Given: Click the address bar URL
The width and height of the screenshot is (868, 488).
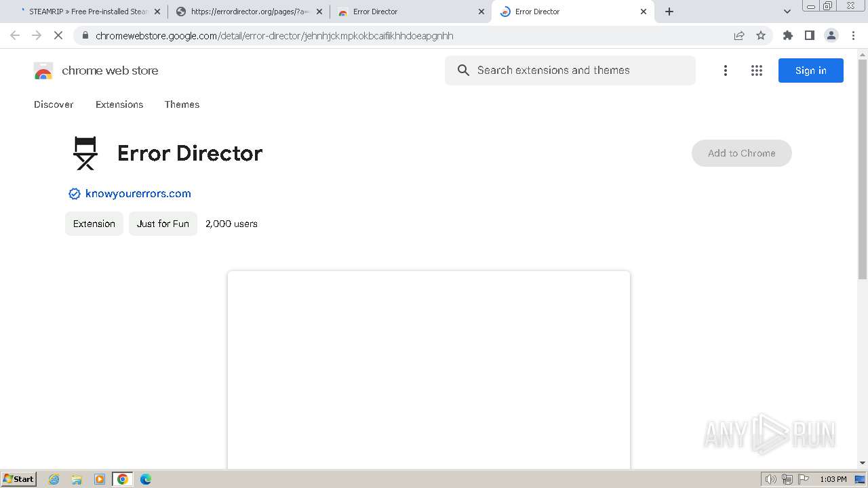Looking at the screenshot, I should coord(275,36).
